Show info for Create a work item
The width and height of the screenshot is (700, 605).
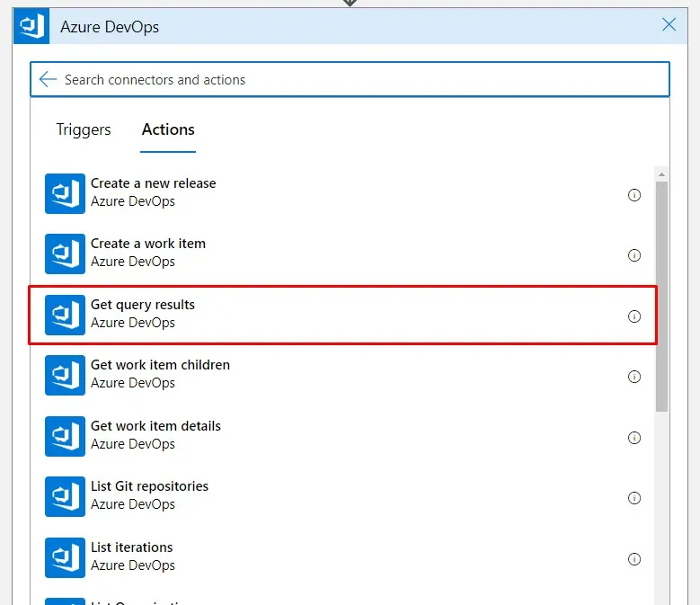click(634, 255)
